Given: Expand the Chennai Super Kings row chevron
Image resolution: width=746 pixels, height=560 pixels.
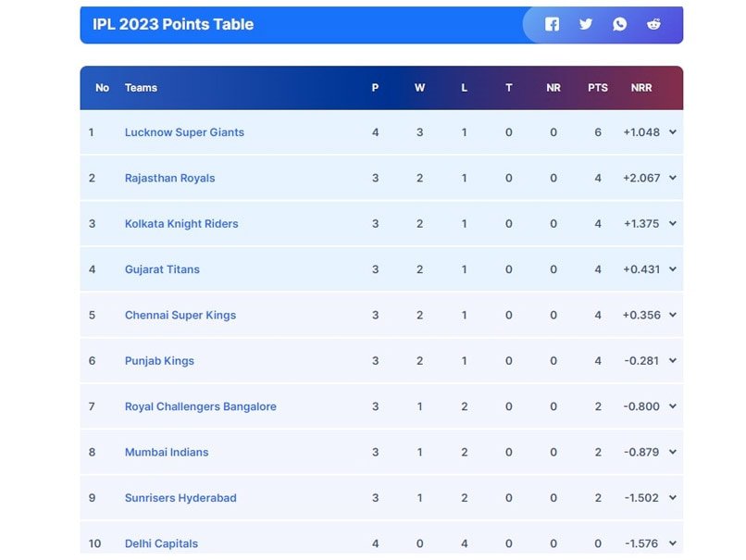Looking at the screenshot, I should (x=673, y=315).
